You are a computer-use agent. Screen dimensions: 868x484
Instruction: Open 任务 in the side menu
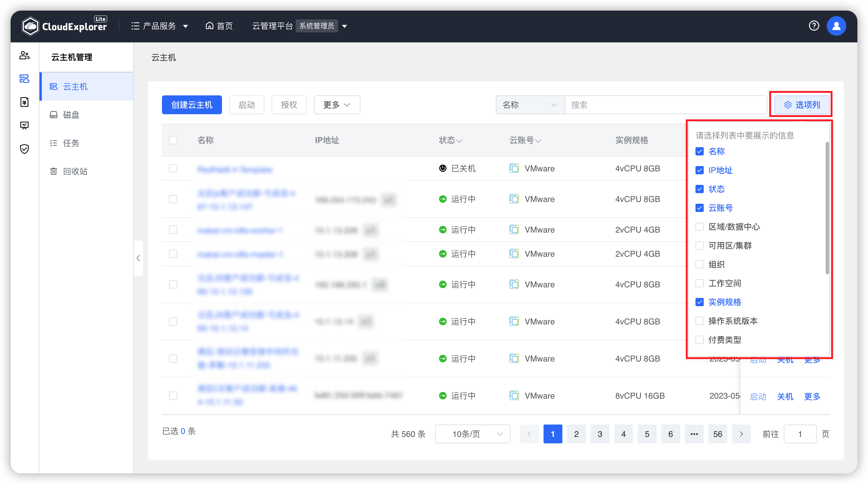tap(87, 143)
